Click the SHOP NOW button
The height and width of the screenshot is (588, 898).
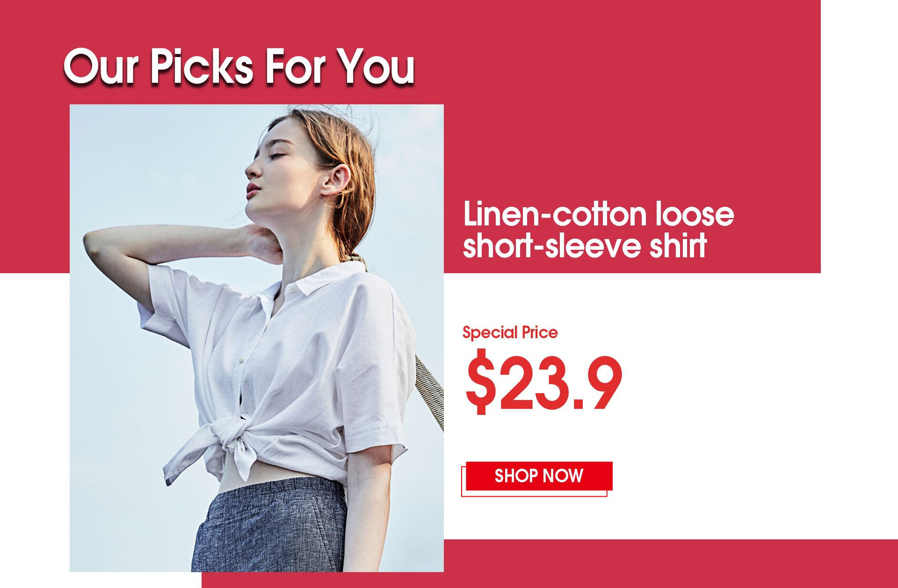(539, 476)
